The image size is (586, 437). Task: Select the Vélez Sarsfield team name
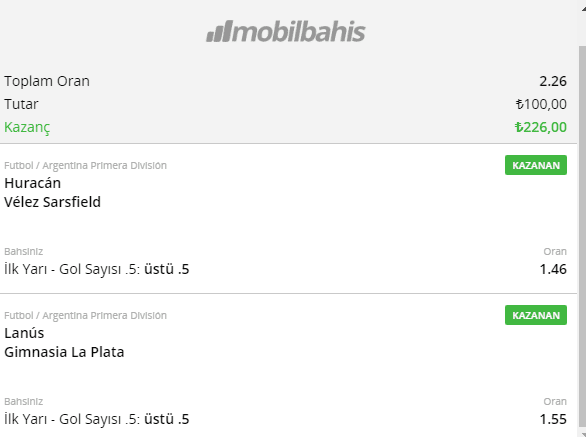point(52,202)
